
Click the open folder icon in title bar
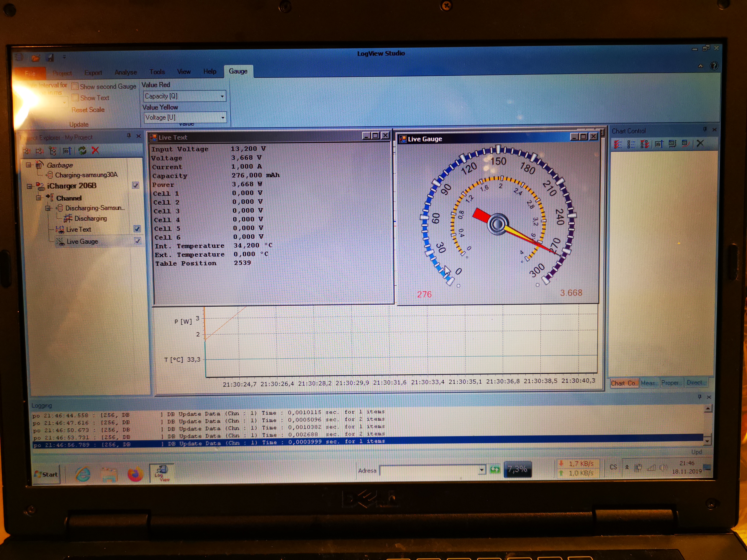tap(36, 58)
